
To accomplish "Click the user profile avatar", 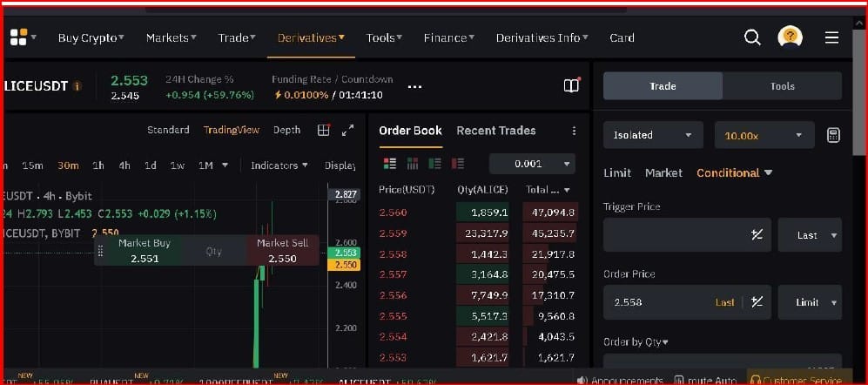I will [x=790, y=37].
